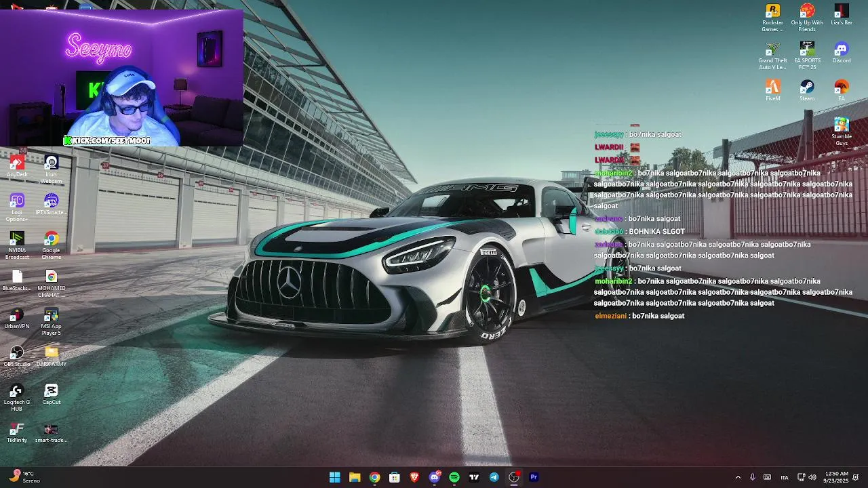
Task: Open the MOHAMED CHAHAT Chrome shortcut
Action: (52, 283)
